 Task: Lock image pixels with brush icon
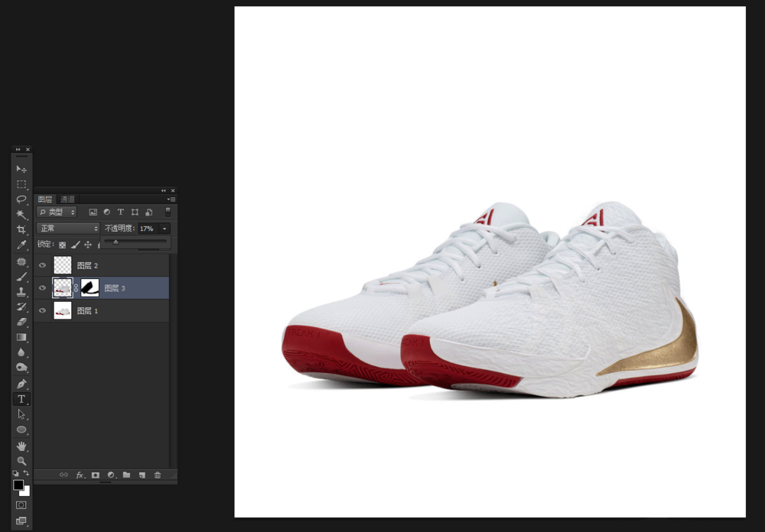pos(75,245)
